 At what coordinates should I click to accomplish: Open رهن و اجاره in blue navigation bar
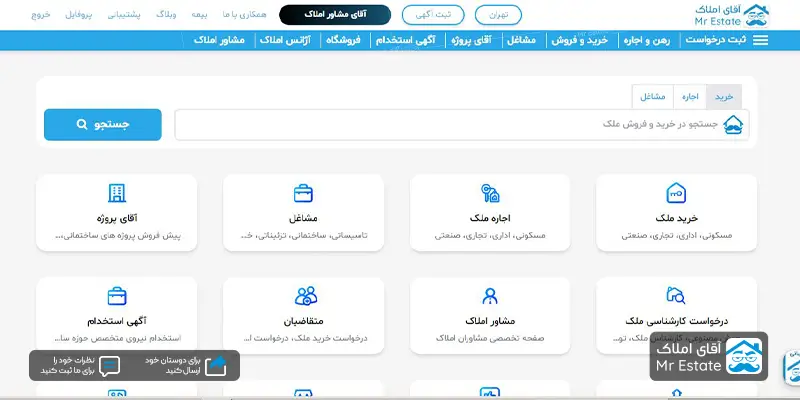pos(647,40)
